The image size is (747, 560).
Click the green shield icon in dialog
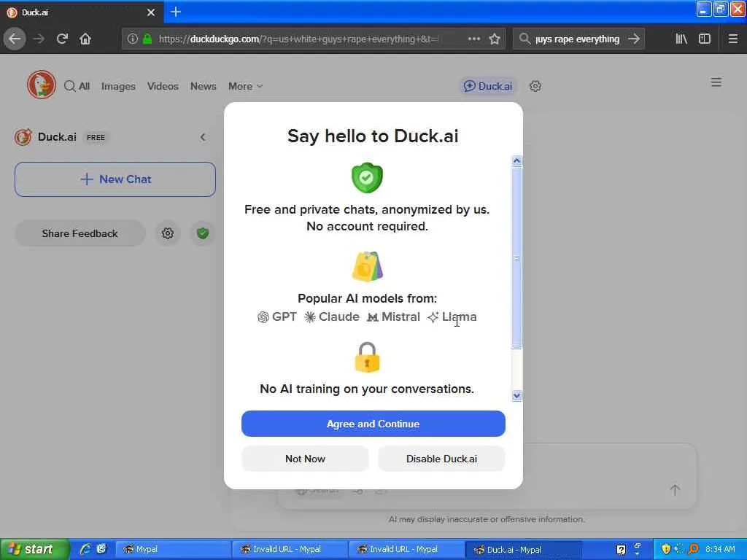tap(367, 178)
